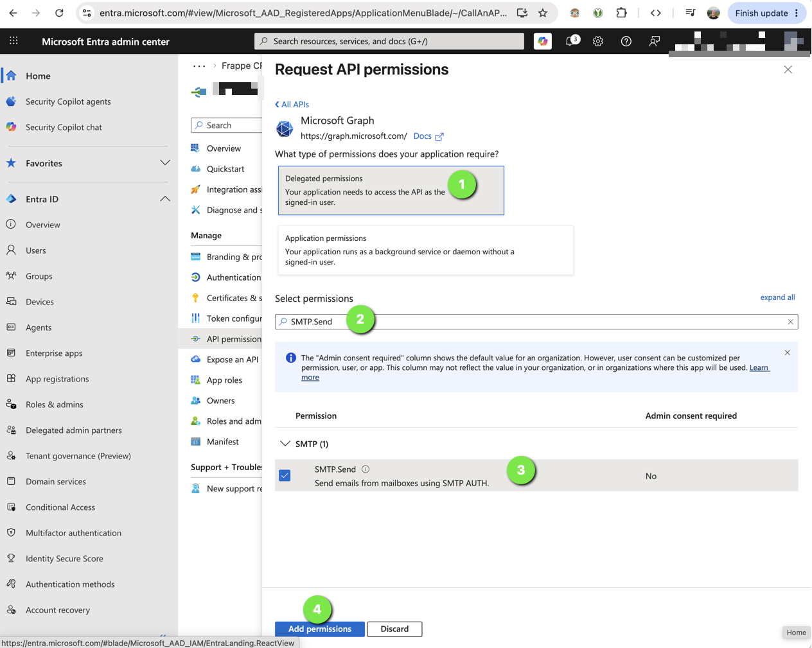Open the feedback icon in header
Image resolution: width=812 pixels, height=648 pixels.
(654, 41)
